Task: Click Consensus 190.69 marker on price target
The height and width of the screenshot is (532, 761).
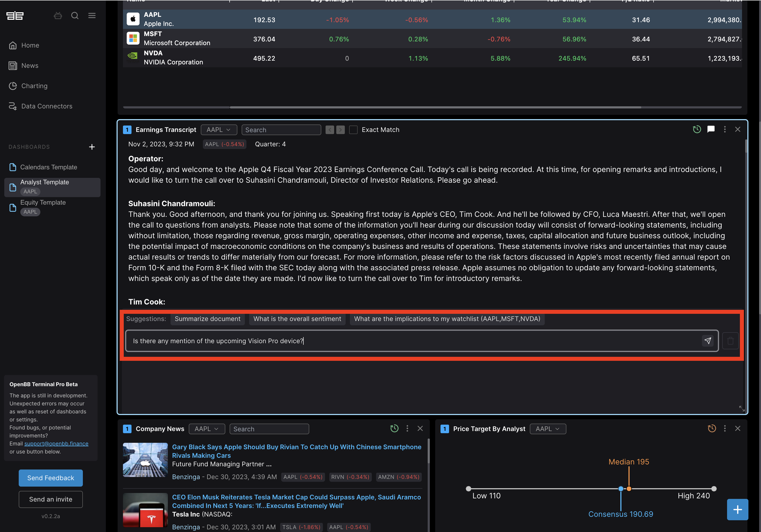Action: (620, 489)
